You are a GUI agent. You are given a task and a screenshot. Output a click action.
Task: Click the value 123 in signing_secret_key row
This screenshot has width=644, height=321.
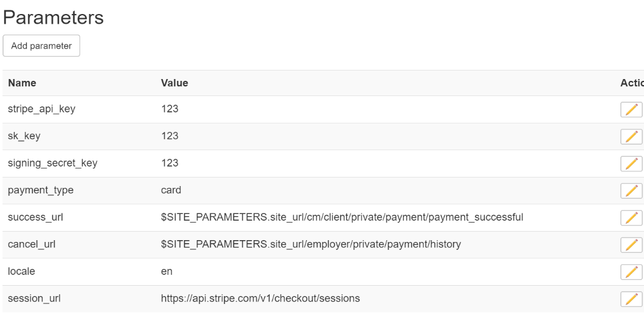coord(170,163)
